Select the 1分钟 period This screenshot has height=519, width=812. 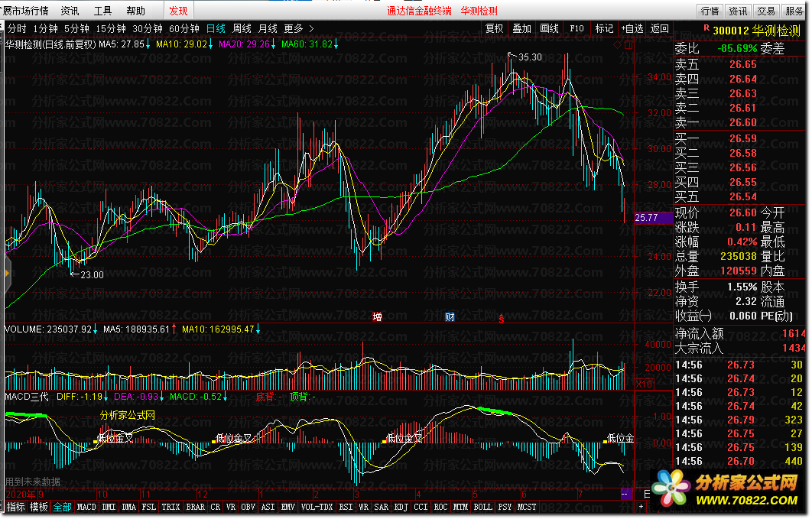46,28
